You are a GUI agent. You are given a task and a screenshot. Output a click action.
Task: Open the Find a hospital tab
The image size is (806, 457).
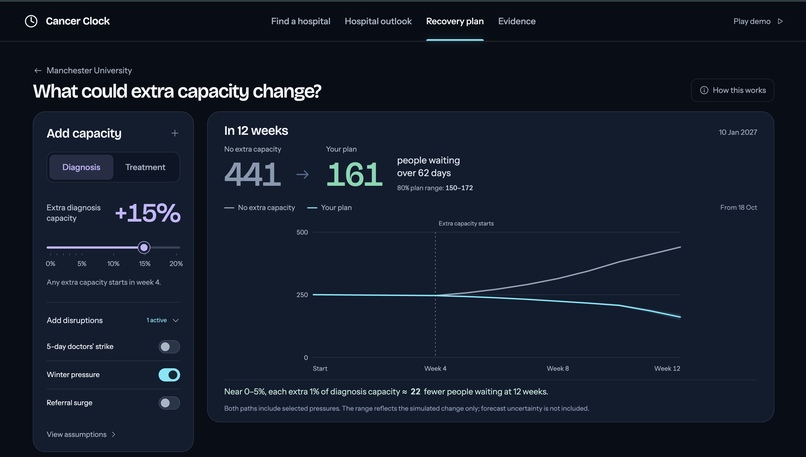pyautogui.click(x=301, y=21)
